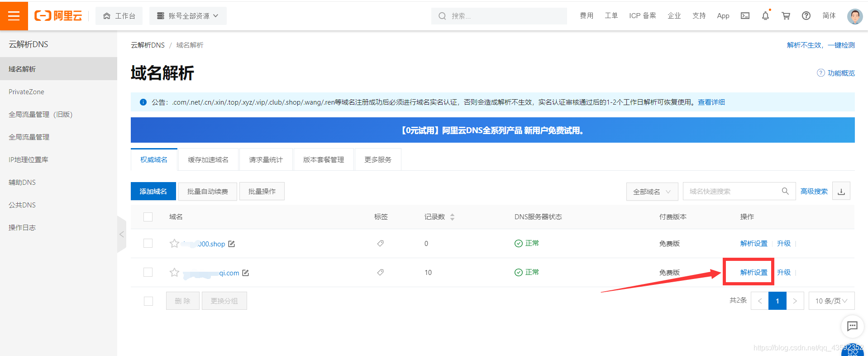Click page number 1 in pagination
The height and width of the screenshot is (356, 868).
tap(777, 301)
